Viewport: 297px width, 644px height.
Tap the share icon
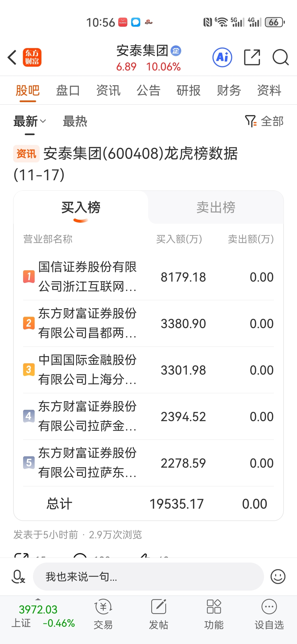(x=252, y=58)
